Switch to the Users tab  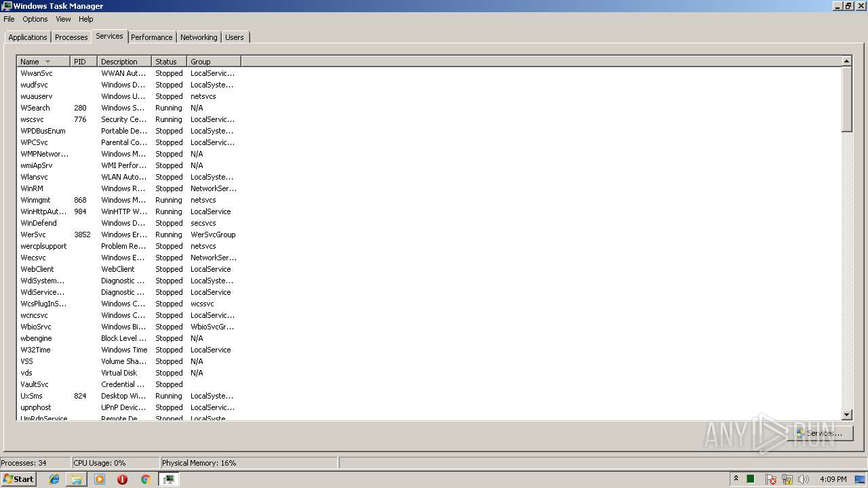pos(235,37)
